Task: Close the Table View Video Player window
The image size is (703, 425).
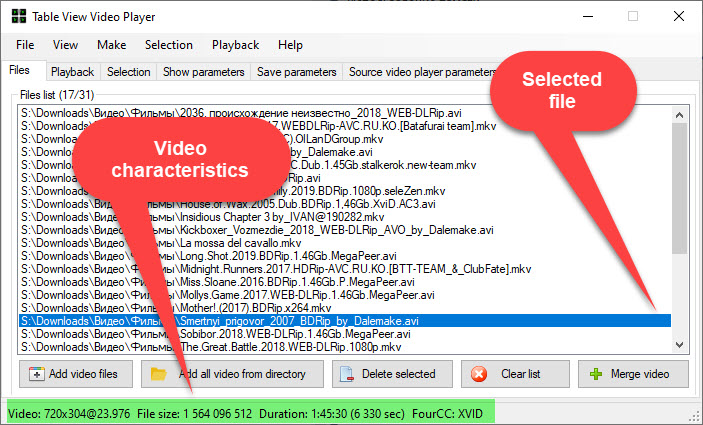Action: (679, 17)
